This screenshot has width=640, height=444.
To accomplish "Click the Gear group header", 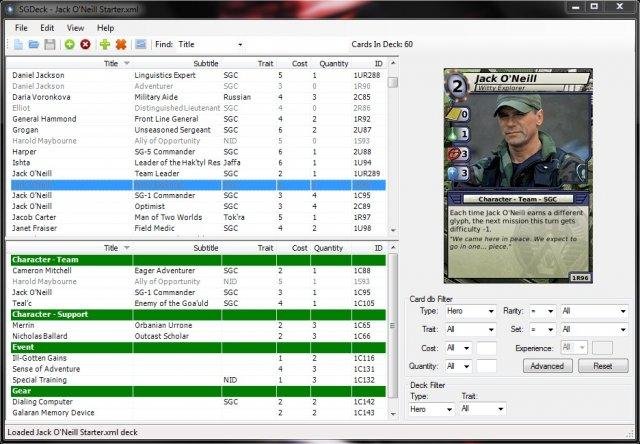I will [x=198, y=391].
